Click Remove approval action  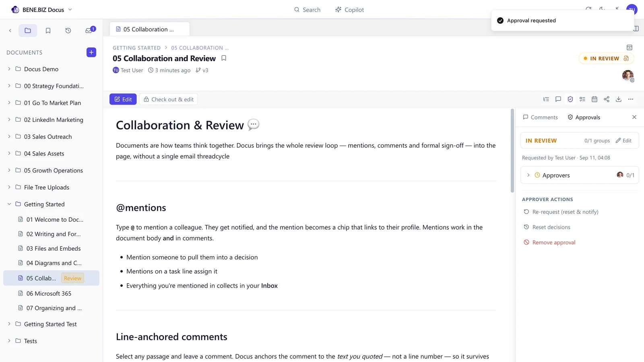pos(549,243)
